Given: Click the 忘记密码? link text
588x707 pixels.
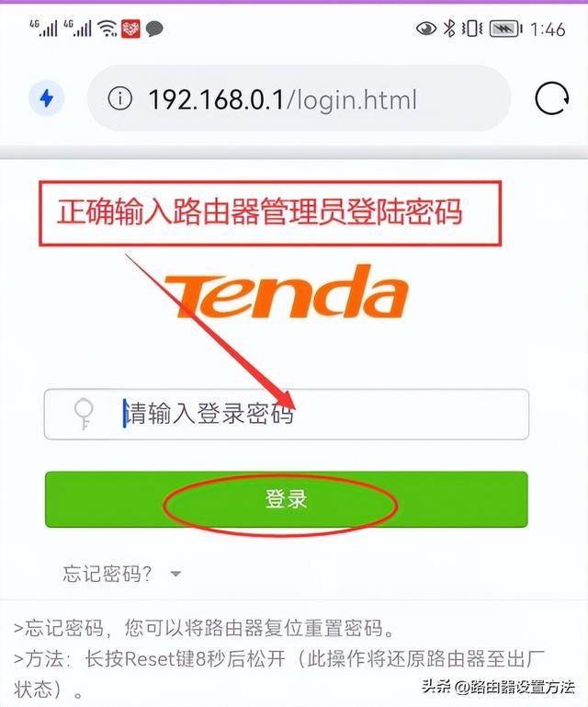Looking at the screenshot, I should click(x=107, y=574).
